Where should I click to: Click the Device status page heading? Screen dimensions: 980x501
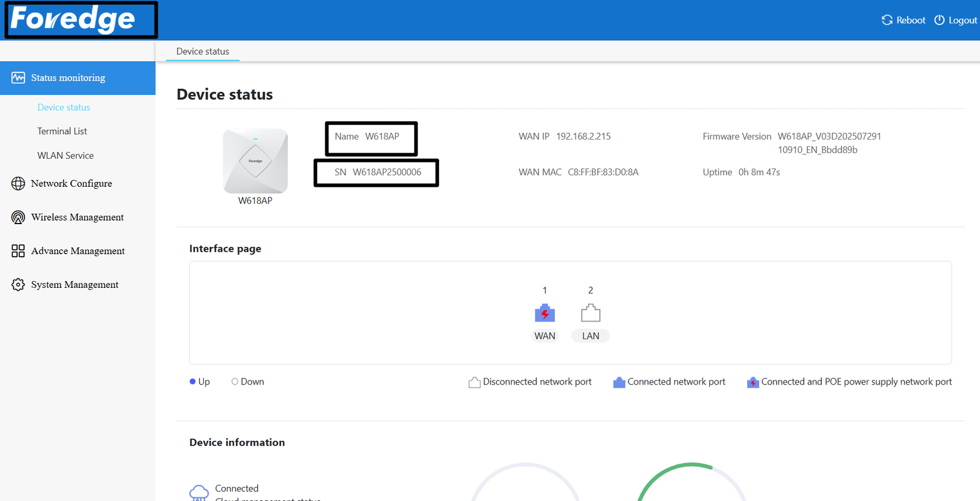[225, 94]
